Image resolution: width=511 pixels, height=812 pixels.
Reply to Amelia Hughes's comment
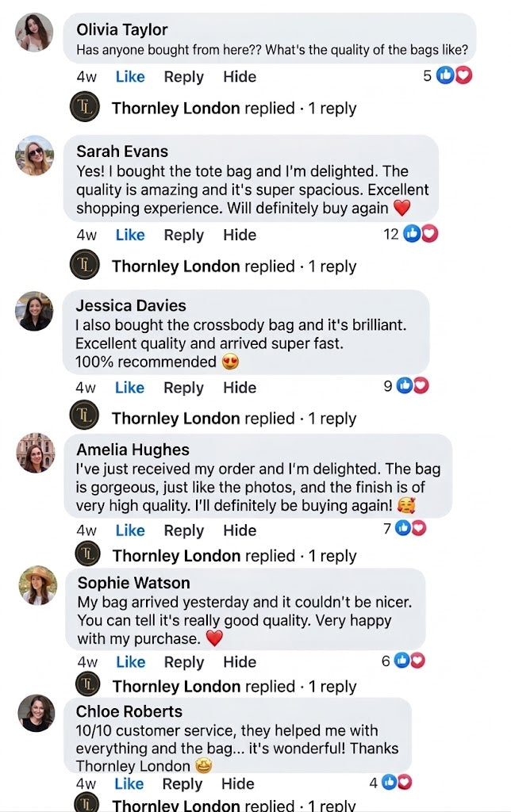click(x=183, y=530)
